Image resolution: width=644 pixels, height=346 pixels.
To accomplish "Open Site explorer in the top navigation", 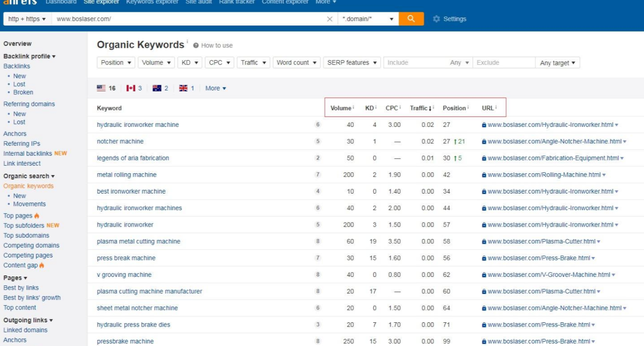I will click(102, 2).
